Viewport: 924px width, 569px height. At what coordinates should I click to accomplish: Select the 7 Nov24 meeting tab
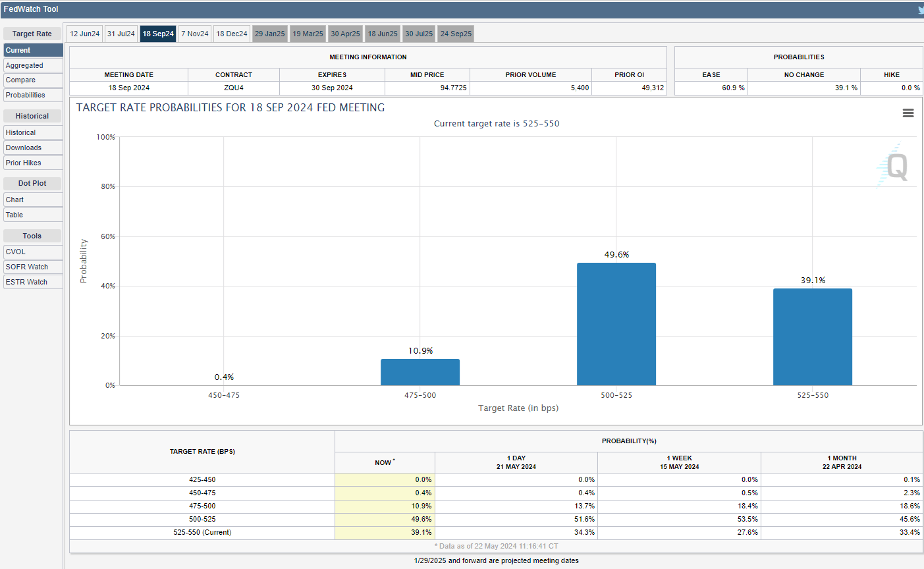194,34
